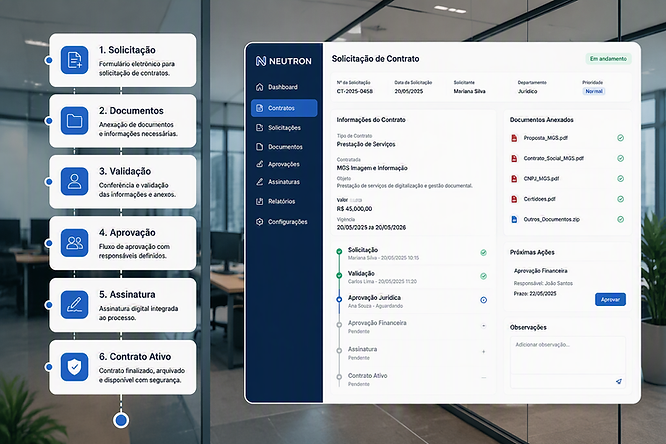Click the send observation paper-plane icon

(x=619, y=382)
